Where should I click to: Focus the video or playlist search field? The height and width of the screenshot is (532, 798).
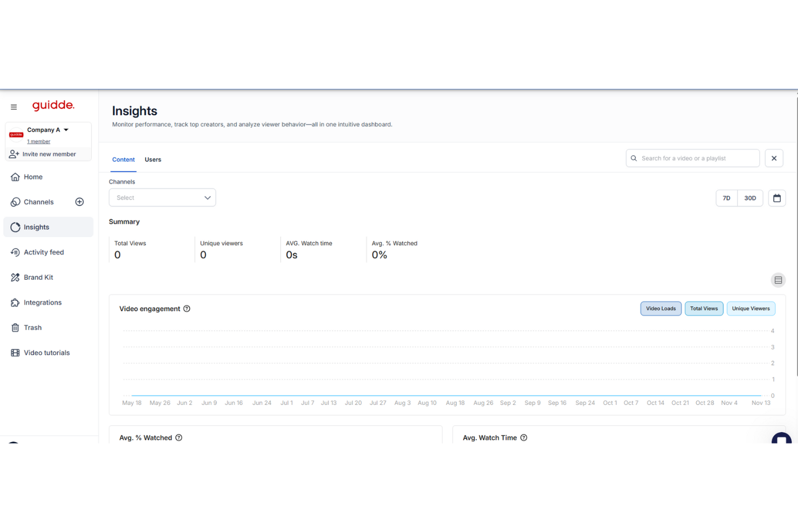(x=693, y=158)
